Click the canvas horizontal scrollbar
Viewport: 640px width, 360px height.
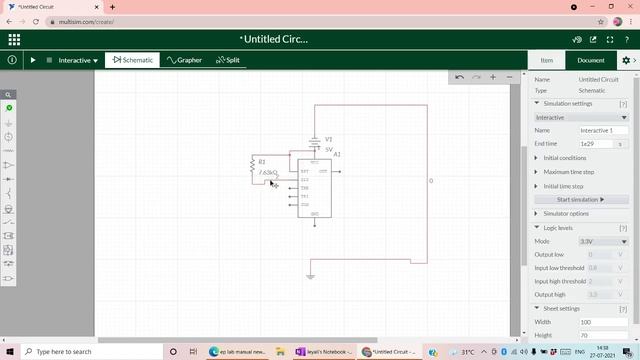pos(238,340)
